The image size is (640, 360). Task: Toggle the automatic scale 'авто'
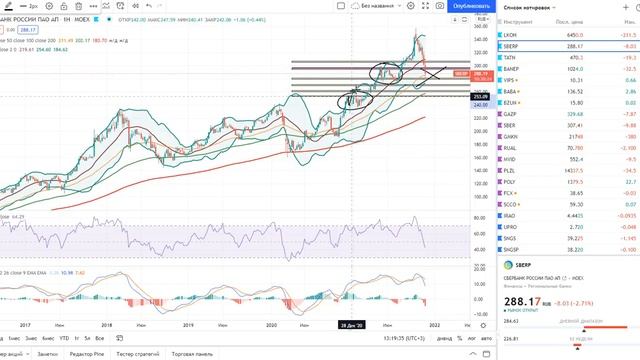pyautogui.click(x=487, y=338)
